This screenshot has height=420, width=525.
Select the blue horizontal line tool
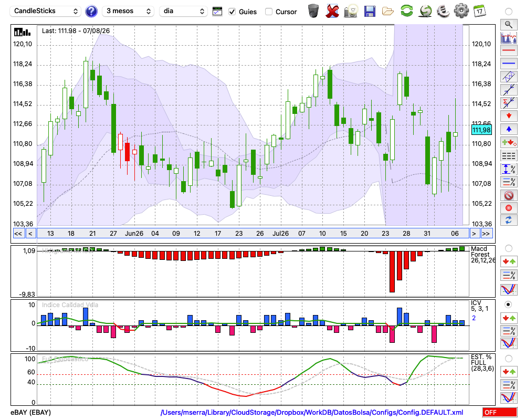(x=509, y=64)
